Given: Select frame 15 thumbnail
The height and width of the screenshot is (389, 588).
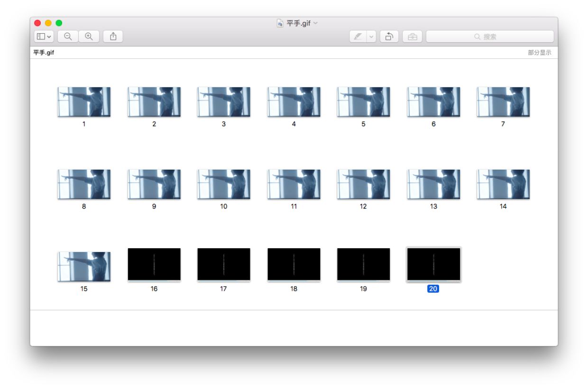Looking at the screenshot, I should pos(84,267).
